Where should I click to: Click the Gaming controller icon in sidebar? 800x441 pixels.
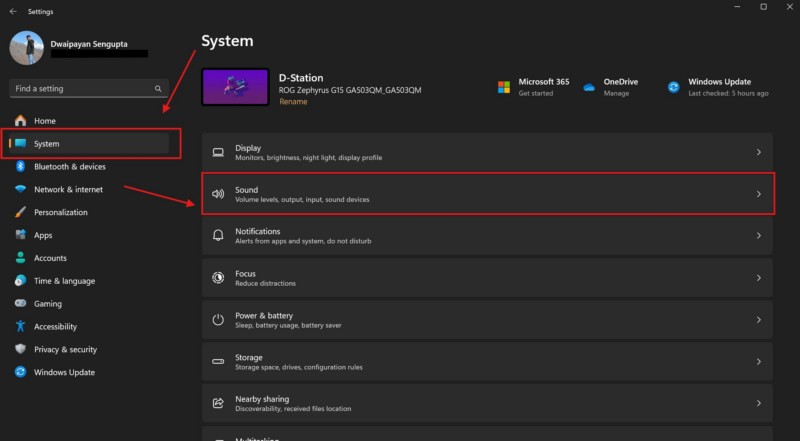20,304
